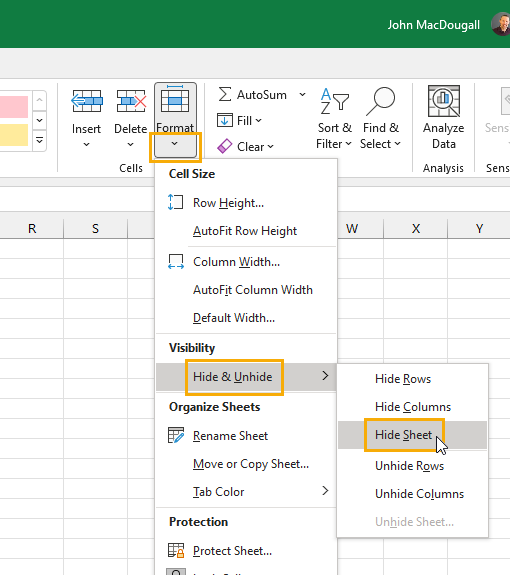Click the pink cell style swatch
510x575 pixels.
click(14, 107)
